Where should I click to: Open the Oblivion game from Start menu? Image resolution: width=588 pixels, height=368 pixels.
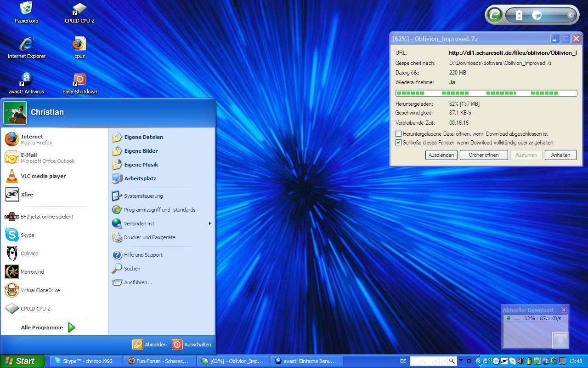(x=29, y=253)
